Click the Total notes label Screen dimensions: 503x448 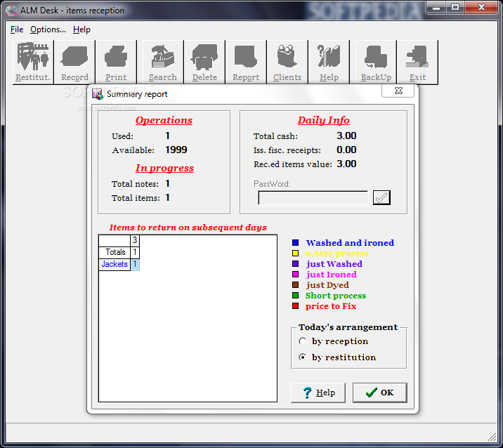[135, 184]
